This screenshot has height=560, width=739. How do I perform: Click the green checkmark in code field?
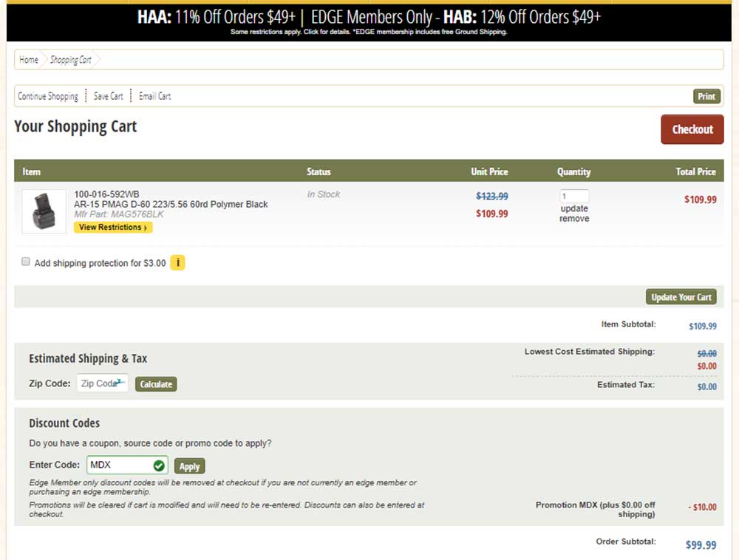pyautogui.click(x=159, y=465)
